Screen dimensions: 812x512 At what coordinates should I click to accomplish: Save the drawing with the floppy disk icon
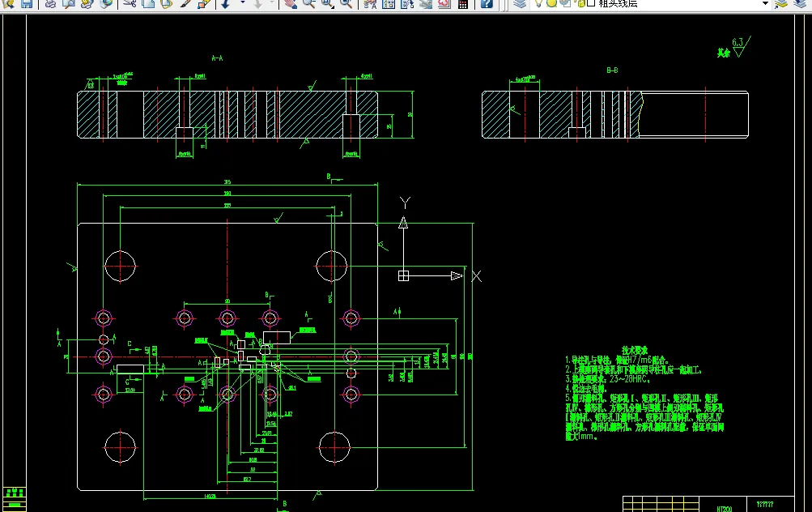click(x=26, y=4)
